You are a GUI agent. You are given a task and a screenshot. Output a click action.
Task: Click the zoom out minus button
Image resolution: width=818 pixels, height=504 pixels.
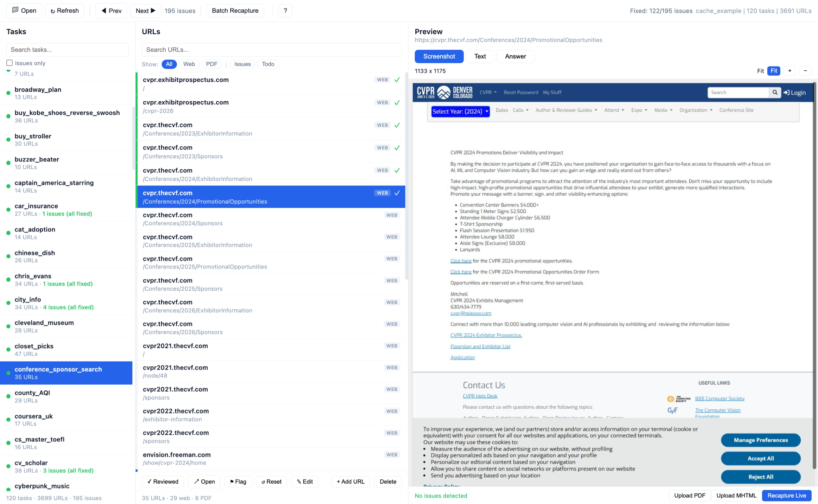tap(805, 71)
